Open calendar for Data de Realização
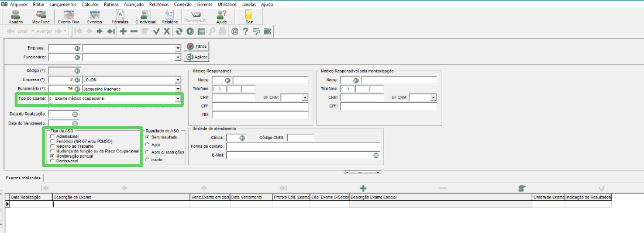This screenshot has width=644, height=233. point(75,114)
